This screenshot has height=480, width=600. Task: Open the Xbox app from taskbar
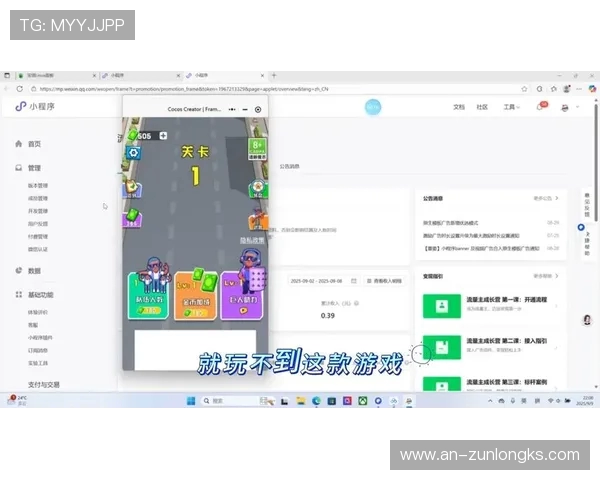[363, 401]
